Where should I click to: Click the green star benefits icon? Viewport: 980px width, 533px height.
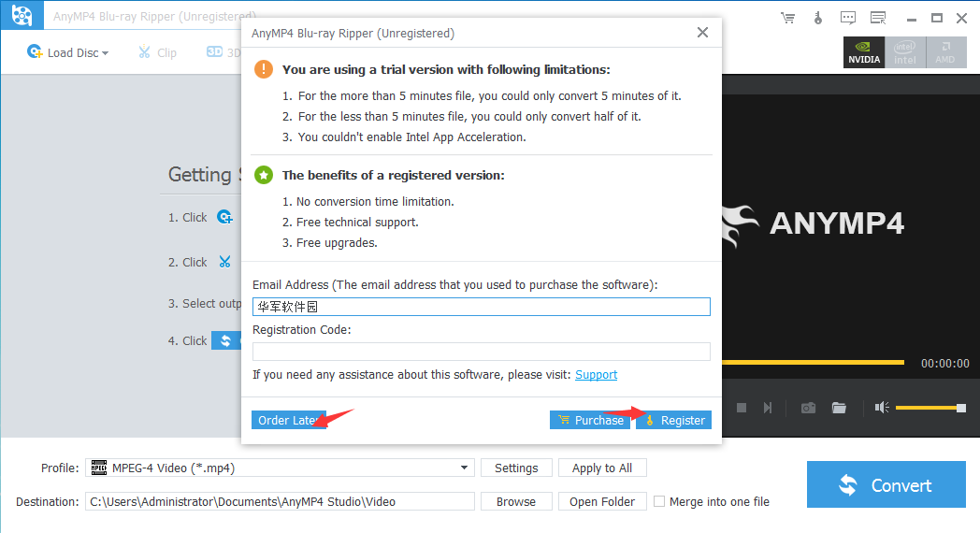[264, 175]
